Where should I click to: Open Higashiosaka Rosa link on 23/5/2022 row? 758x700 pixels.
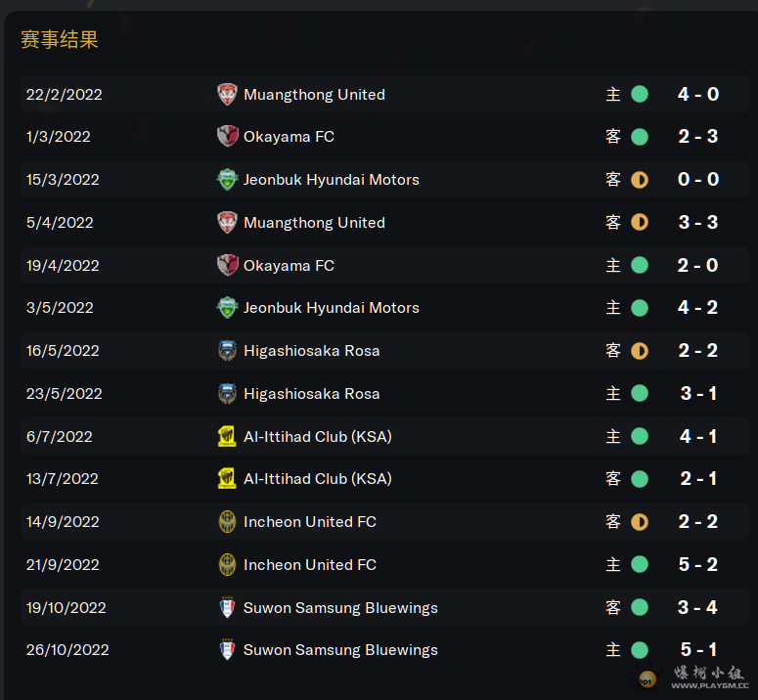coord(311,394)
